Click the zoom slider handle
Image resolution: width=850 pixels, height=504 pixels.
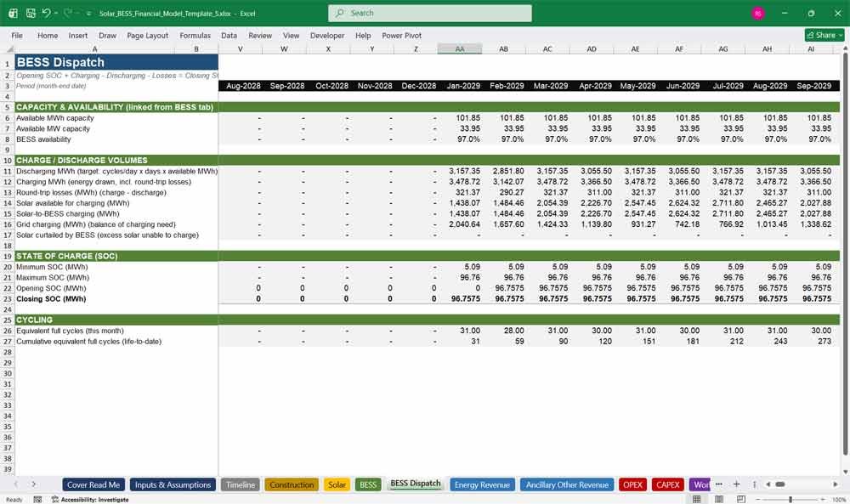coord(790,499)
